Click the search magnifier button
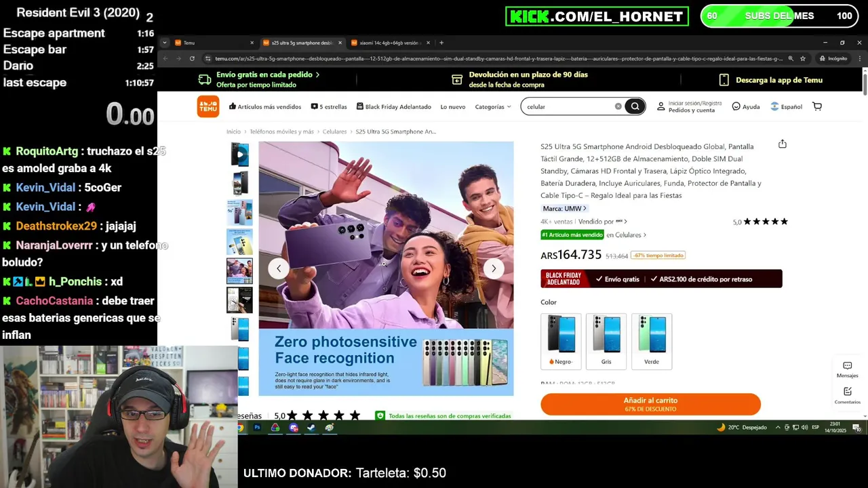This screenshot has height=488, width=868. [x=635, y=106]
